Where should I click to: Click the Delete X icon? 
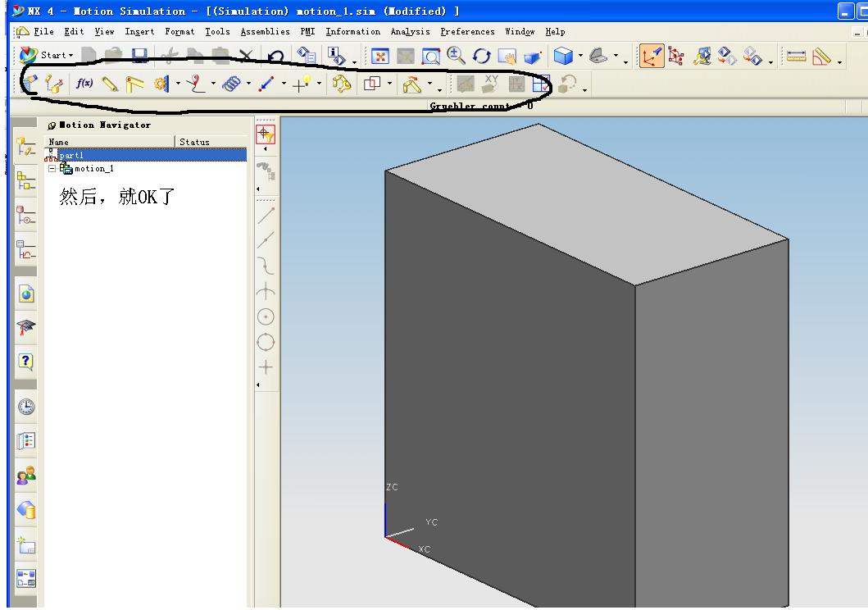[246, 56]
